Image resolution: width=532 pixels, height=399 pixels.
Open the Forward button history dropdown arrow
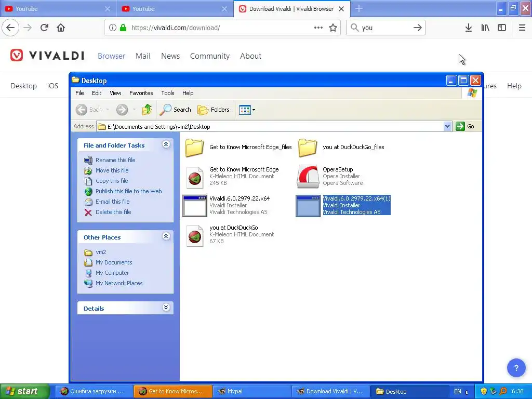pos(135,110)
